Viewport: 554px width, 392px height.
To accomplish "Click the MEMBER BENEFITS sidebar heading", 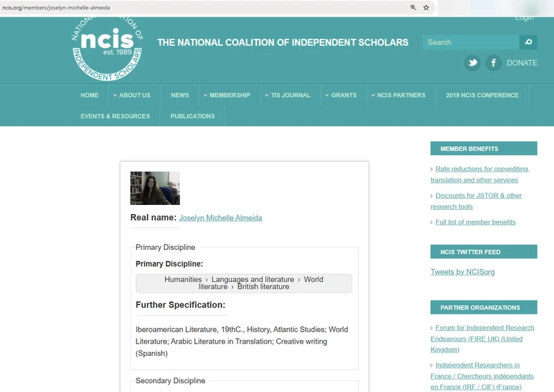I will click(483, 148).
